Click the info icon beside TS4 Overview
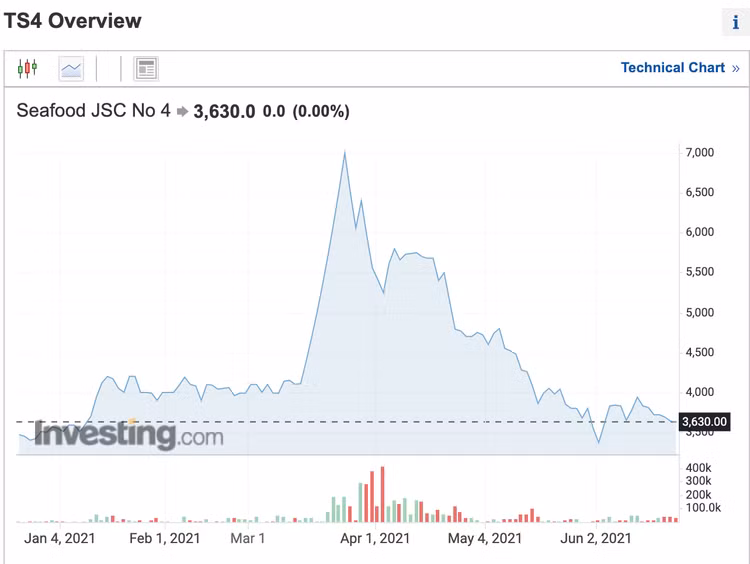Screen dimensions: 750x564 [x=736, y=23]
